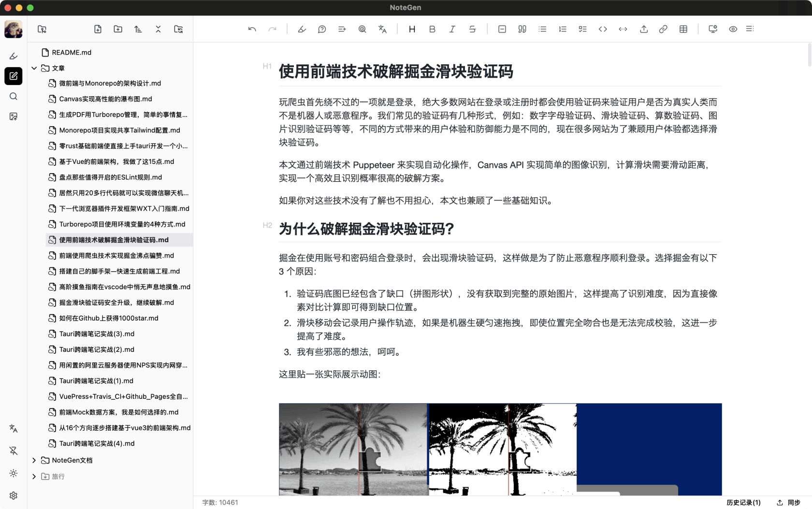Viewport: 812px width, 509px height.
Task: Apply bold formatting from the toolbar
Action: [432, 29]
